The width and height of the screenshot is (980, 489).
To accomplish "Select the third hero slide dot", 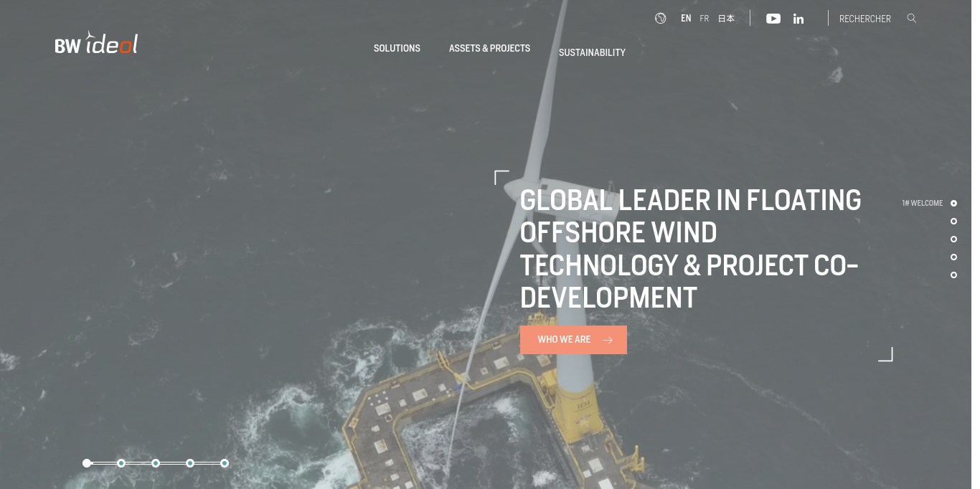I will coord(156,463).
